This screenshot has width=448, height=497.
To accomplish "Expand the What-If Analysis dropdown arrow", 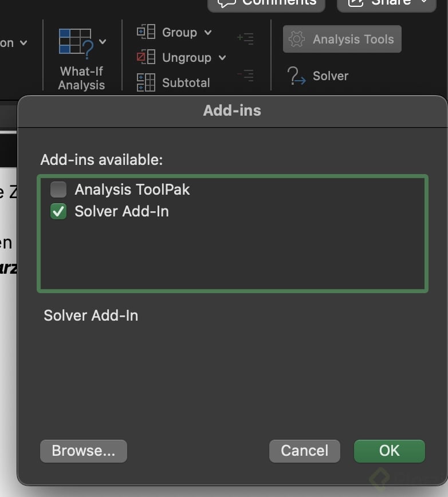I will [x=103, y=41].
